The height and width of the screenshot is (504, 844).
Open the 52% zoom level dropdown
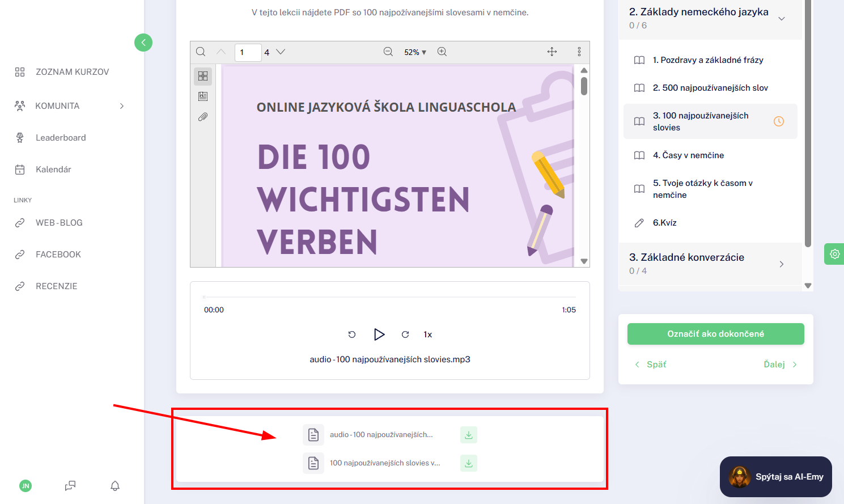(415, 52)
